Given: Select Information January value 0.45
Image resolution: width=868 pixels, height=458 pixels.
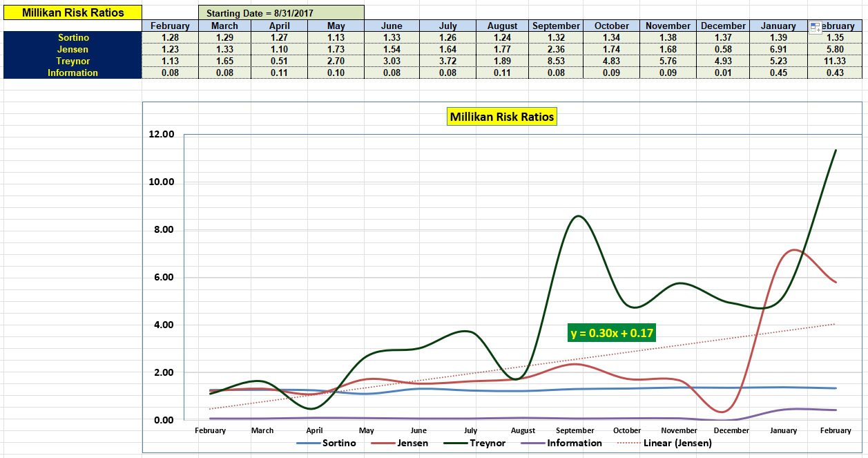Looking at the screenshot, I should pos(779,73).
